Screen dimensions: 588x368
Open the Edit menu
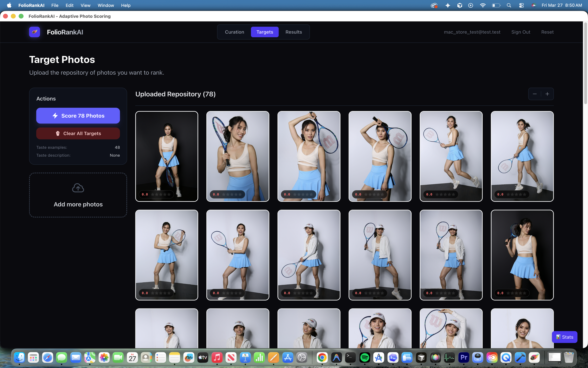tap(69, 5)
